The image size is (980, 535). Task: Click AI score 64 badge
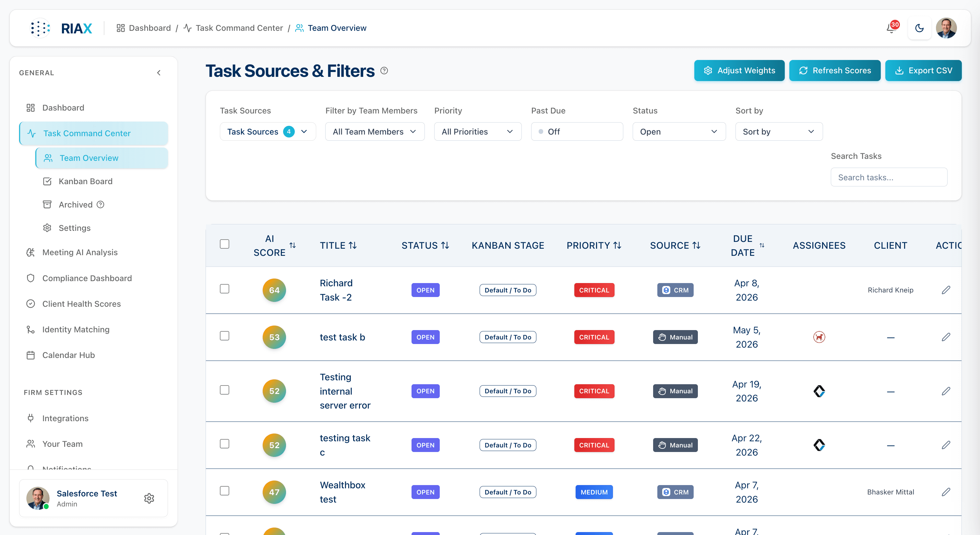point(274,290)
